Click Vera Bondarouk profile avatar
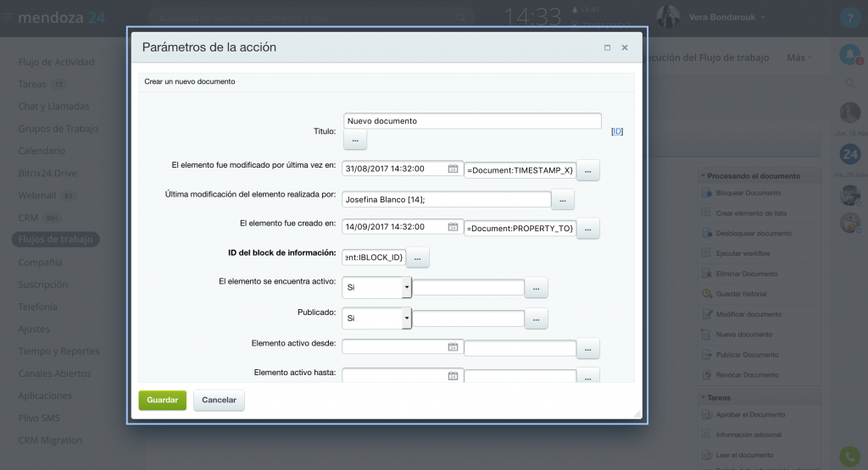The height and width of the screenshot is (470, 868). coord(668,17)
